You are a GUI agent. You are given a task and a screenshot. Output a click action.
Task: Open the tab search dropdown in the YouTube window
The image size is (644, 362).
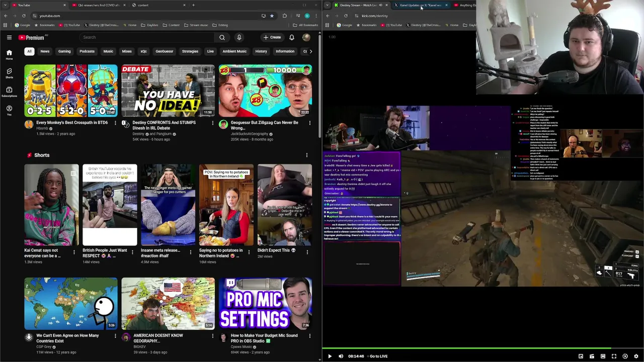pos(5,5)
